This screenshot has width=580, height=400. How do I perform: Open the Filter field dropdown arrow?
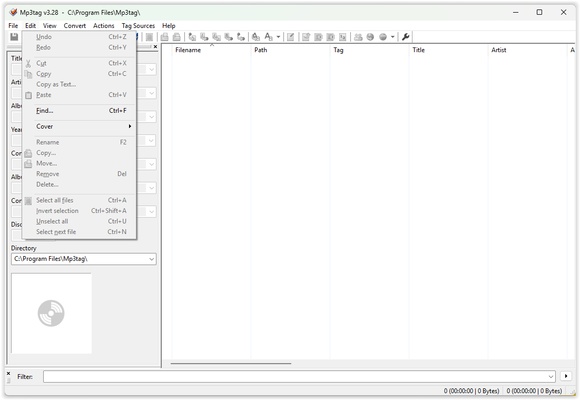(551, 377)
